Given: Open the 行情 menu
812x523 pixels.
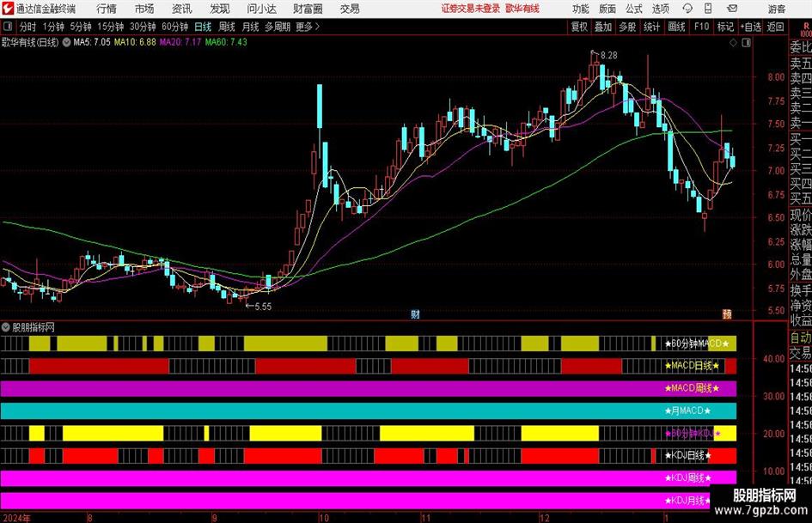Looking at the screenshot, I should pos(107,9).
